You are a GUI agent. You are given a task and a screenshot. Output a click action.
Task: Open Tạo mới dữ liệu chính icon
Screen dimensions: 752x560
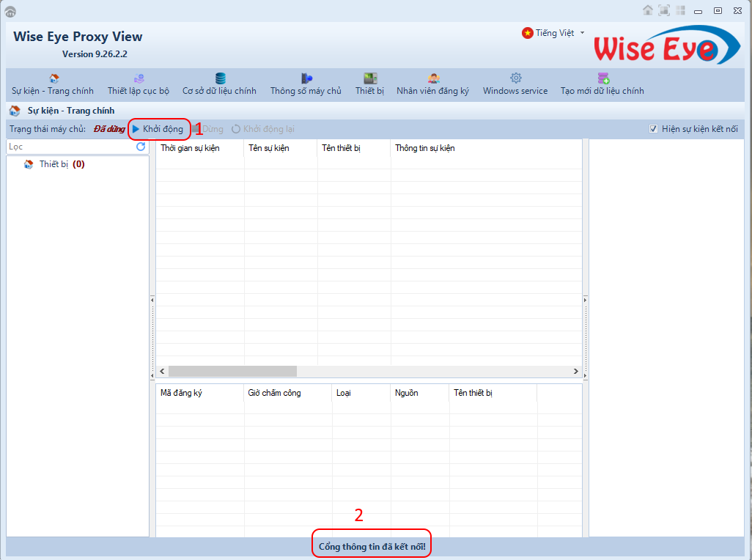click(x=602, y=78)
